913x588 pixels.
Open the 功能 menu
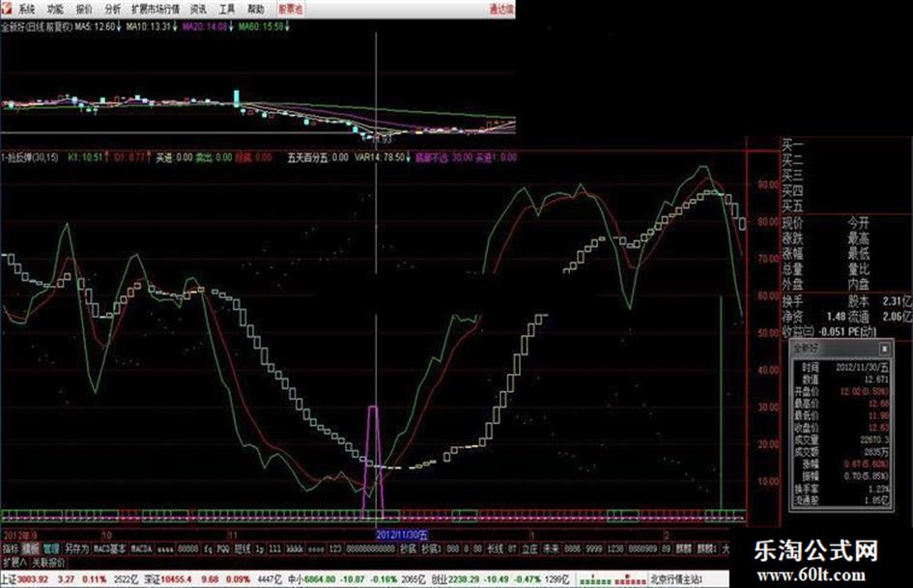[55, 9]
